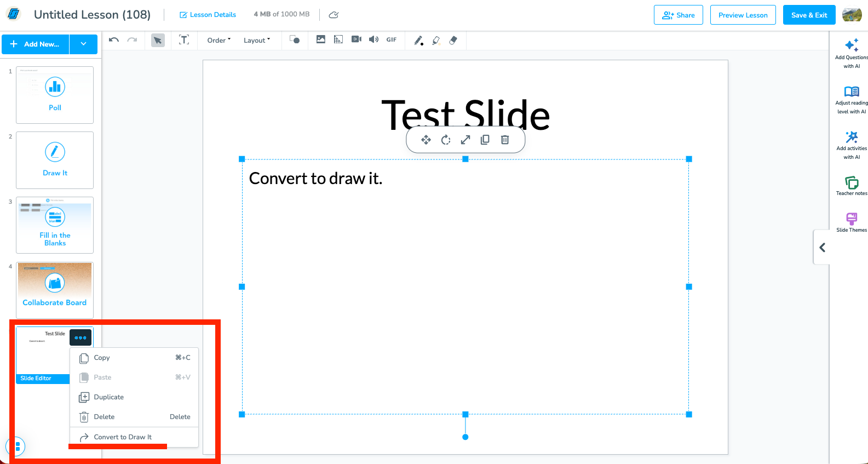868x464 pixels.
Task: Click the rotate icon above text box
Action: (x=446, y=140)
